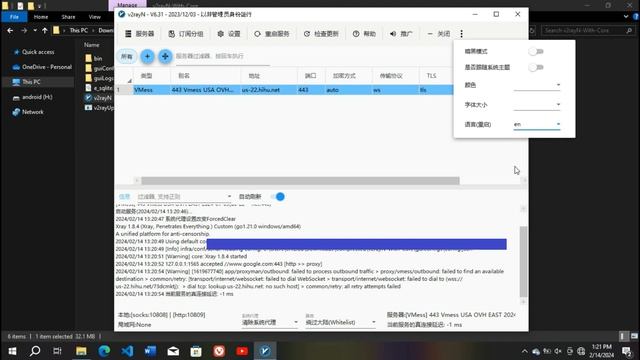640x360 pixels.
Task: Open the 字体大小 font size dropdown
Action: click(x=537, y=104)
